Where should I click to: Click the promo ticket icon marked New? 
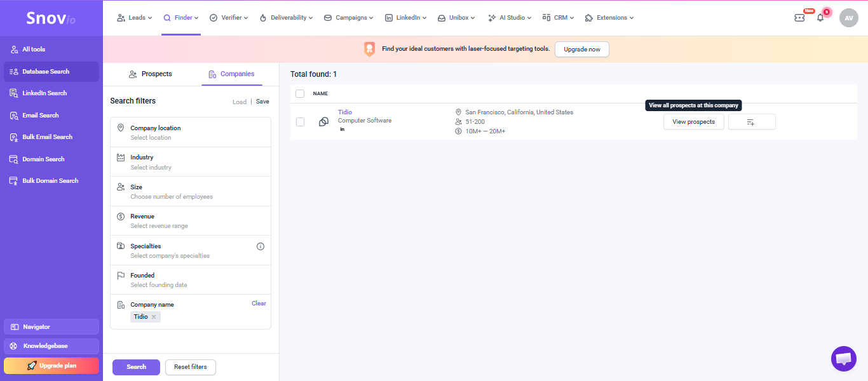[x=800, y=18]
